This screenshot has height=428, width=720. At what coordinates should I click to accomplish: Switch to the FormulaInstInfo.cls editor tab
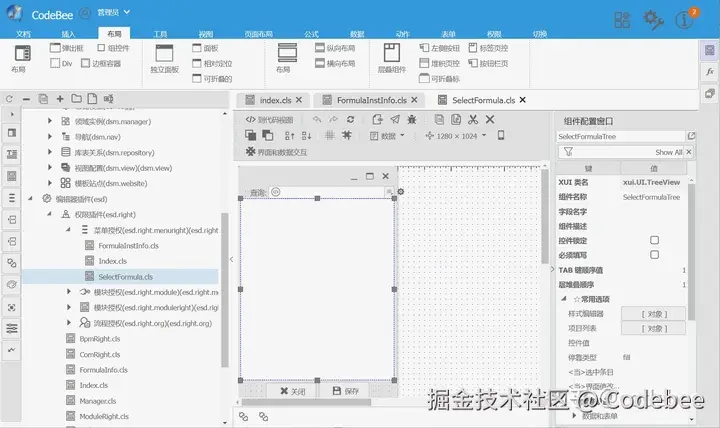coord(371,100)
